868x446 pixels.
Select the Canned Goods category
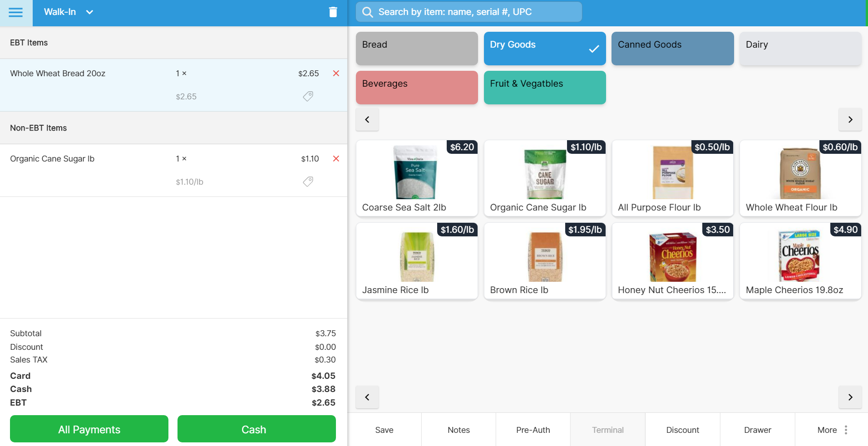click(672, 49)
